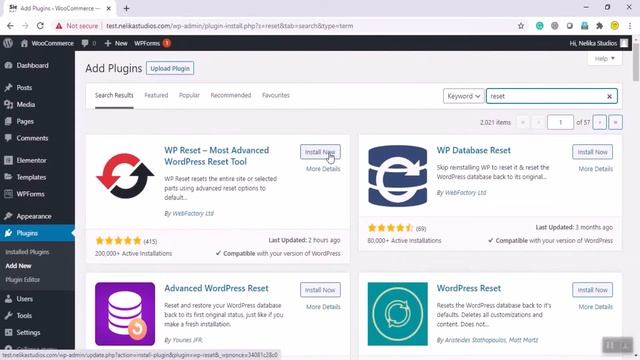Switch to the Recommended tab
Screen dimensions: 640x360
coord(231,95)
